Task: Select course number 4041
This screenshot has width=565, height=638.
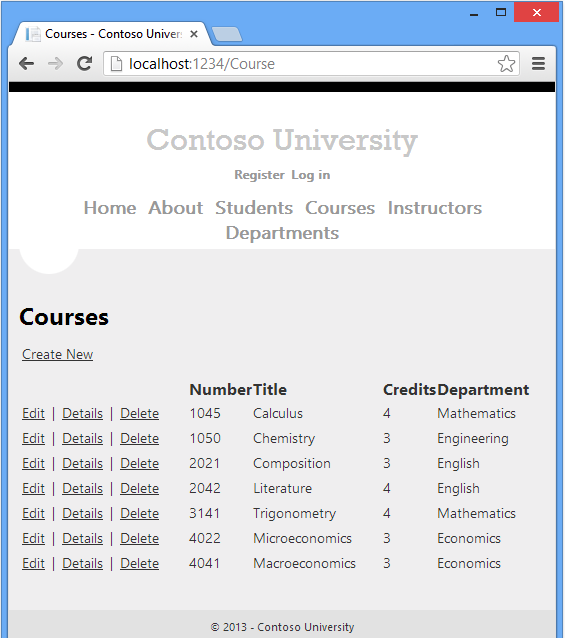Action: (x=205, y=564)
